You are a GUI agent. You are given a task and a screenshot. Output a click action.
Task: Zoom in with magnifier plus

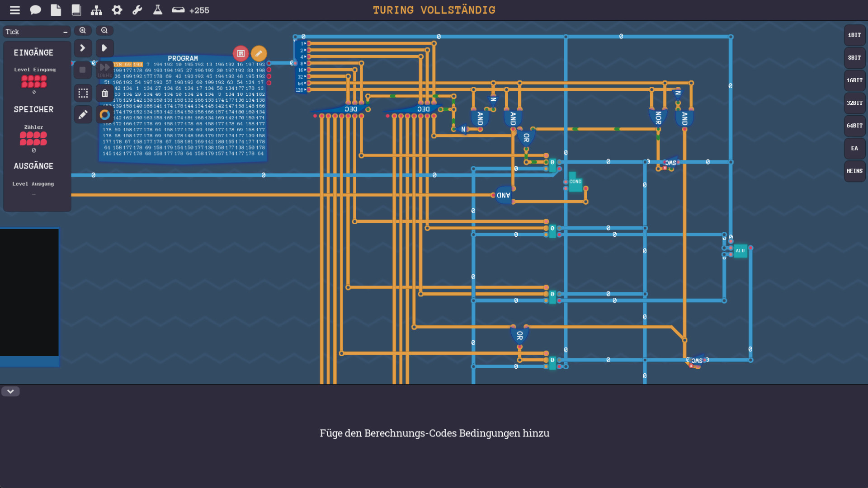83,30
